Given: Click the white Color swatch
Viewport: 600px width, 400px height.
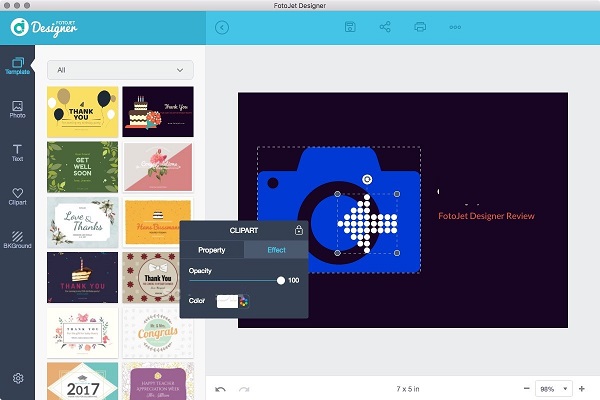Looking at the screenshot, I should 227,302.
